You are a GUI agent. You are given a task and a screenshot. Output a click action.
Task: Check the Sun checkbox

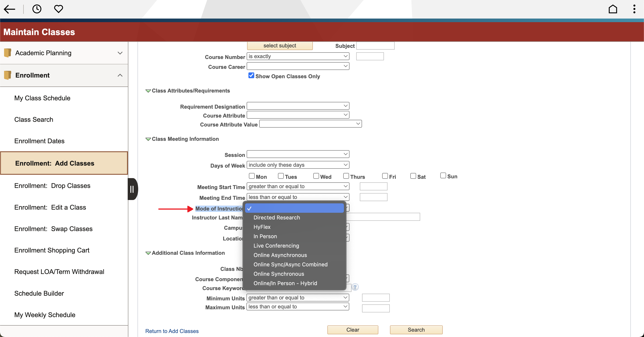443,175
